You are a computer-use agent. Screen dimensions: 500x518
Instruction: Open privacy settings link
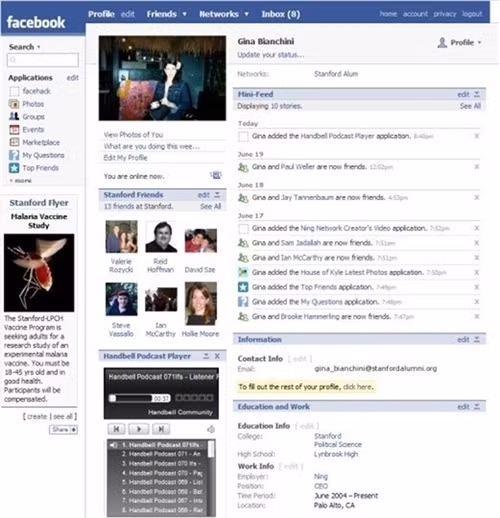point(445,14)
